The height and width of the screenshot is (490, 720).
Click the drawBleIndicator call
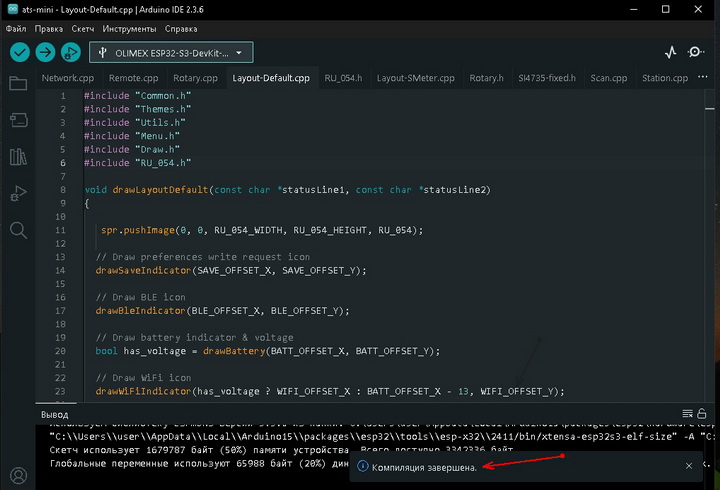(222, 311)
